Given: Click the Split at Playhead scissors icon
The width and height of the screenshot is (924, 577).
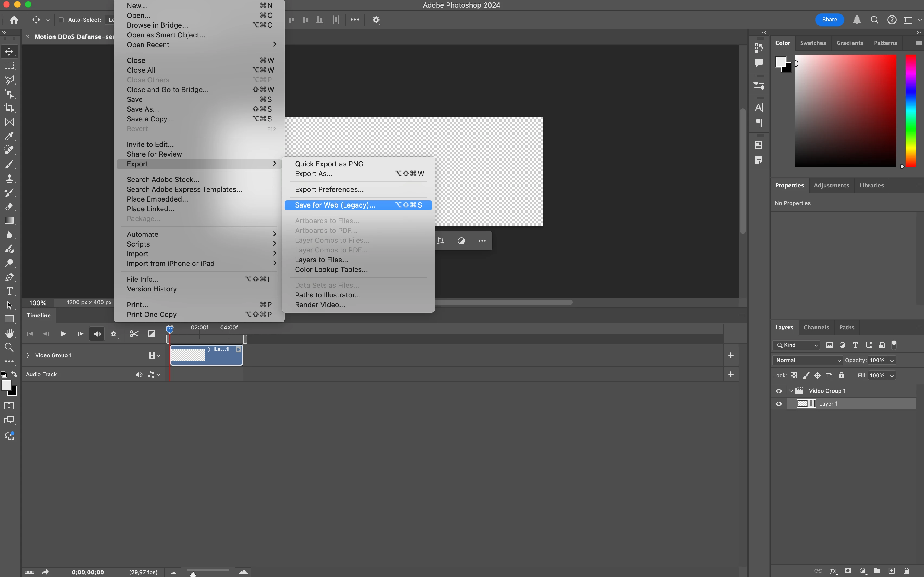Looking at the screenshot, I should pos(134,334).
